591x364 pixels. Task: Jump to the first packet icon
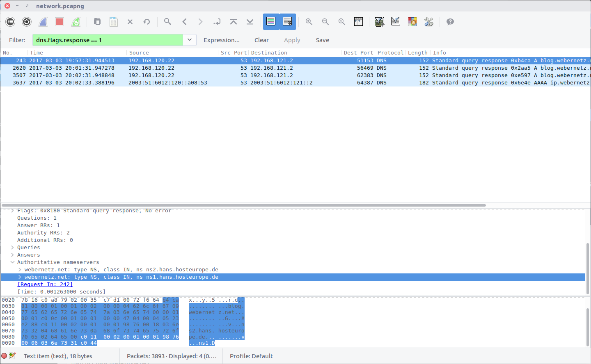click(x=234, y=22)
